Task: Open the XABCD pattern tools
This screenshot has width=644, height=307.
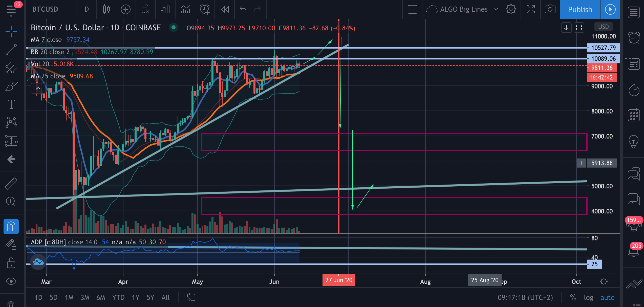Action: pos(11,122)
